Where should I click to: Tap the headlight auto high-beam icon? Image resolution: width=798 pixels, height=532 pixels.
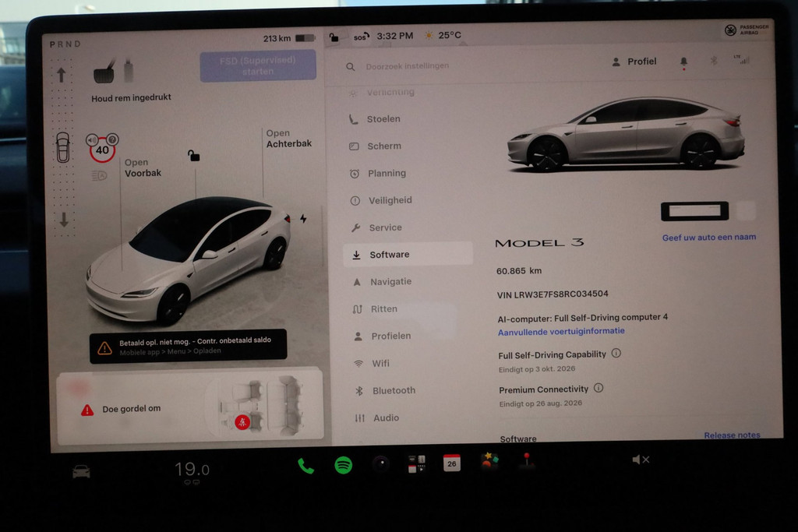(x=99, y=176)
